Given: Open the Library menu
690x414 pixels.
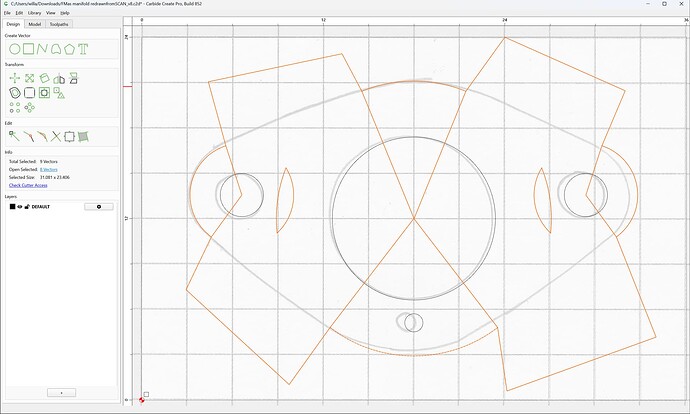Looking at the screenshot, I should [x=34, y=13].
